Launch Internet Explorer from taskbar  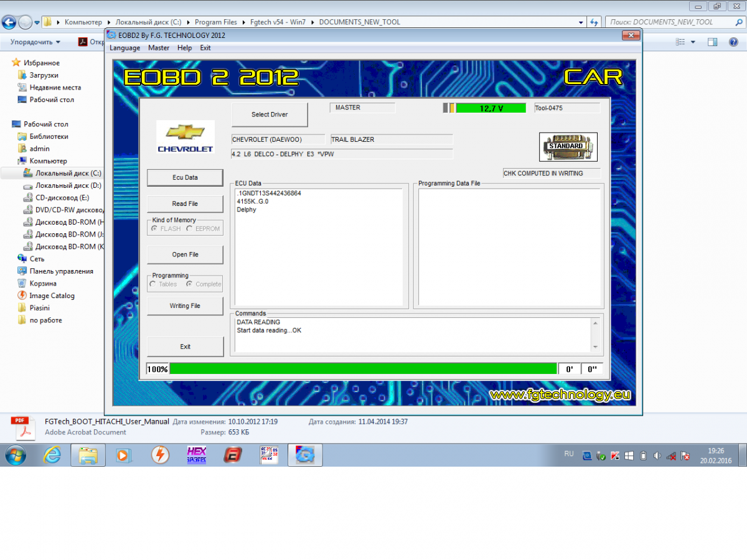point(52,455)
